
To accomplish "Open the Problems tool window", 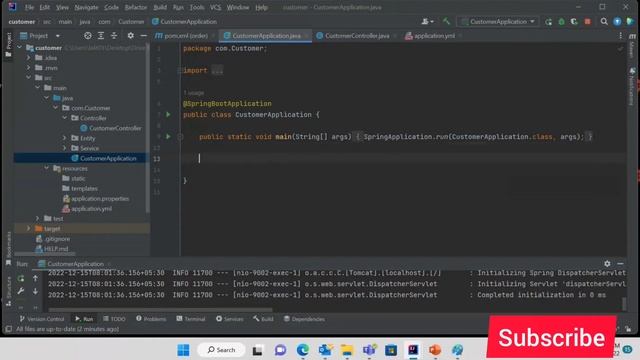I will 151,319.
